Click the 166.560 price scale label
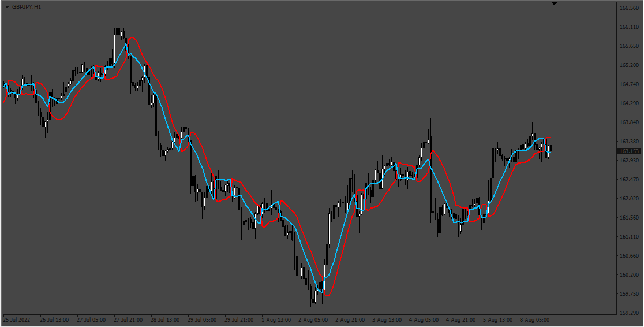Viewport: 644px width, 327px height. pos(629,8)
